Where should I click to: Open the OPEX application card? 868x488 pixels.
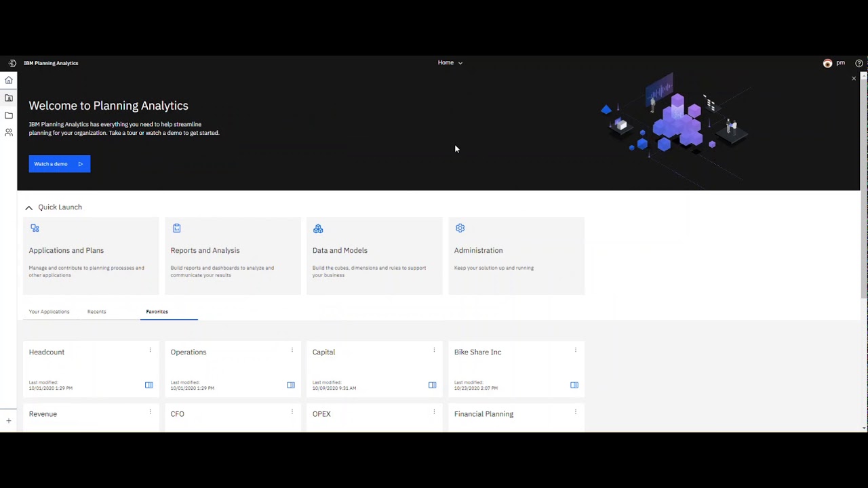374,418
